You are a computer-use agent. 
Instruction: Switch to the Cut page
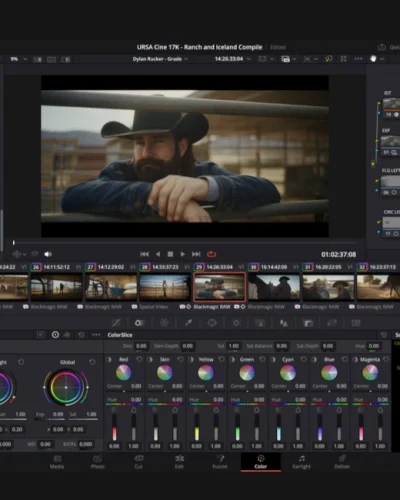click(139, 462)
